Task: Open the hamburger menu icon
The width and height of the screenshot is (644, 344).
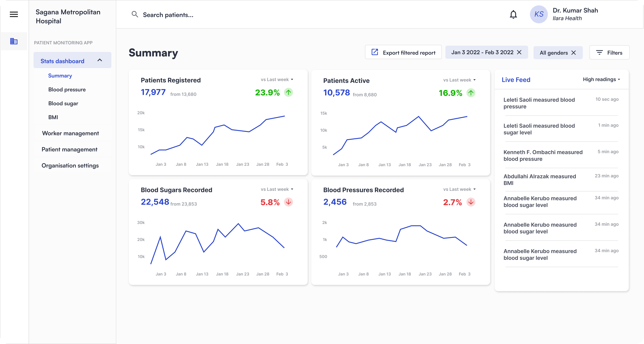Action: (x=14, y=14)
